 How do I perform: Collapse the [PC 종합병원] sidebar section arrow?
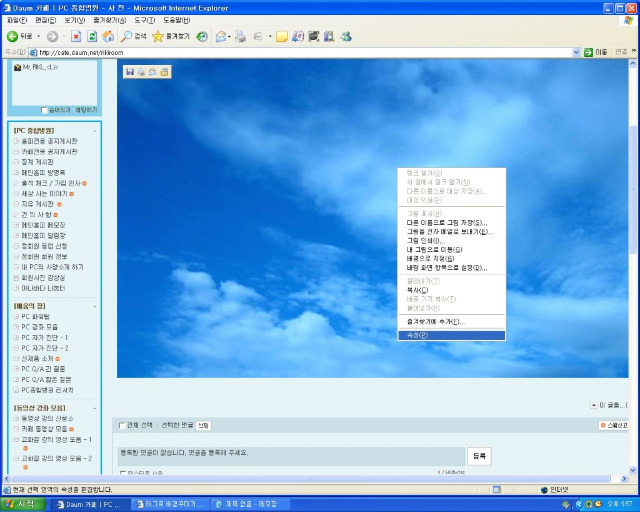95,131
